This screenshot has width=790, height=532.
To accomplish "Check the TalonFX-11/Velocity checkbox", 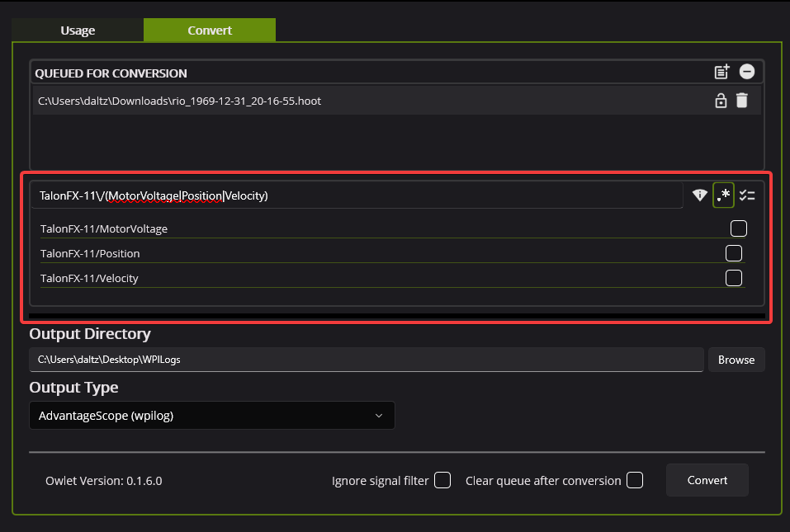I will (x=734, y=278).
